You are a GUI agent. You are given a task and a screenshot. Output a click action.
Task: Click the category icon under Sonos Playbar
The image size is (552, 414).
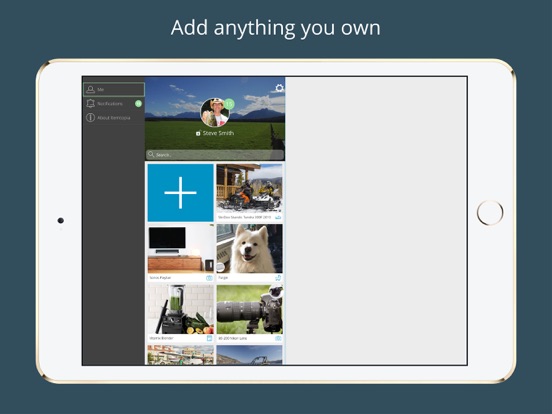(209, 278)
